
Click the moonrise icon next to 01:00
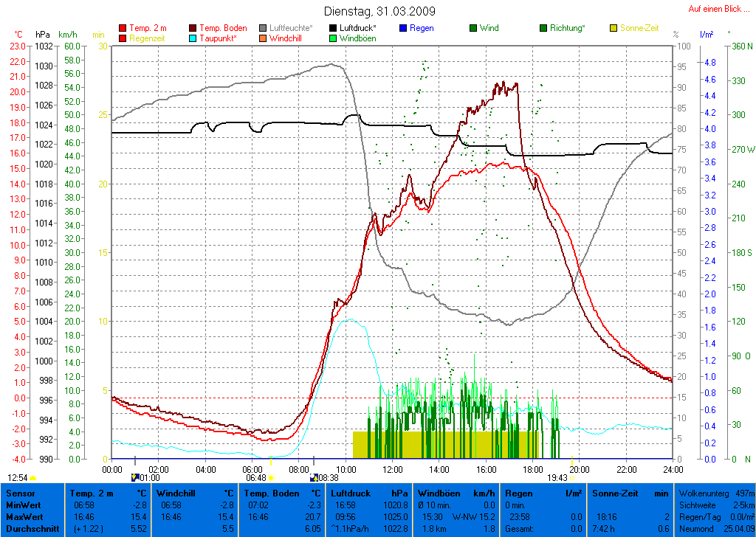134,477
